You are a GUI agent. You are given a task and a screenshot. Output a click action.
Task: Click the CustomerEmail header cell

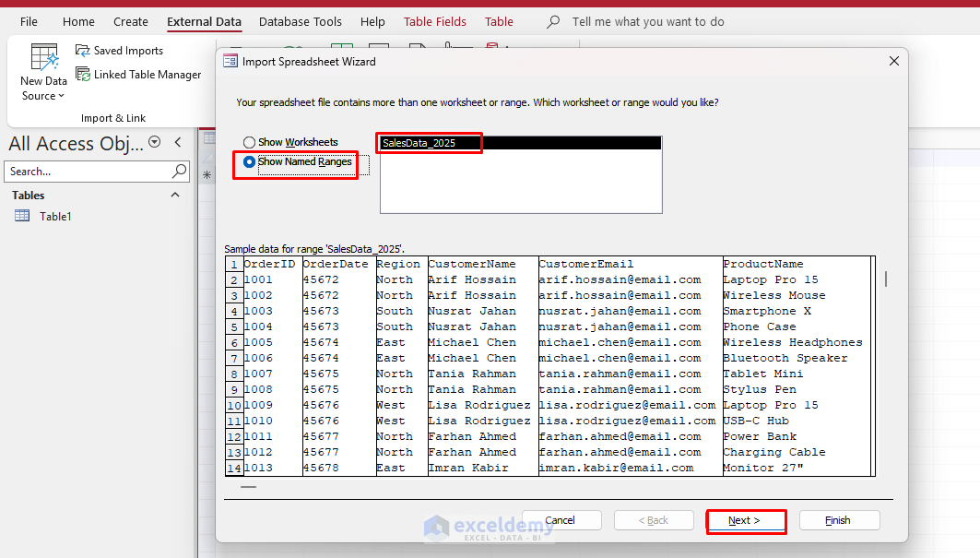tap(630, 264)
